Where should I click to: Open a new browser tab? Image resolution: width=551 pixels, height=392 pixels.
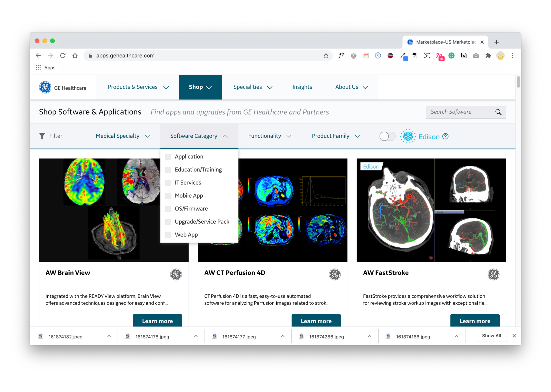click(x=497, y=42)
